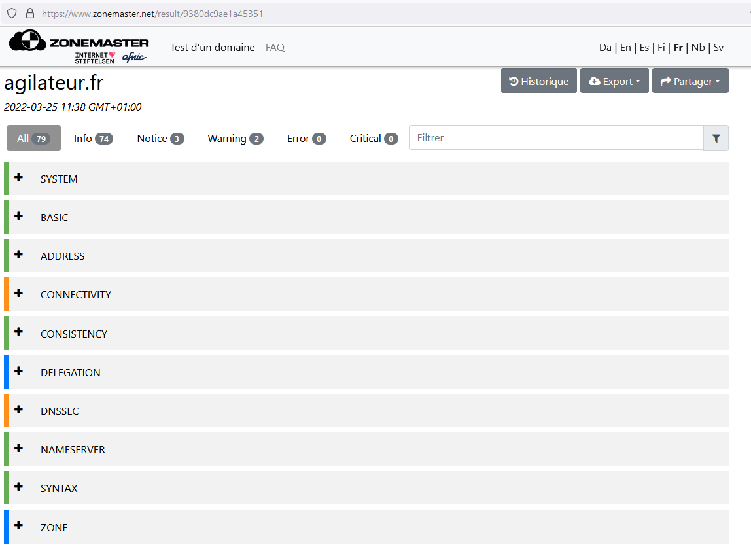Click the filter funnel icon button
The image size is (751, 560).
click(x=716, y=138)
